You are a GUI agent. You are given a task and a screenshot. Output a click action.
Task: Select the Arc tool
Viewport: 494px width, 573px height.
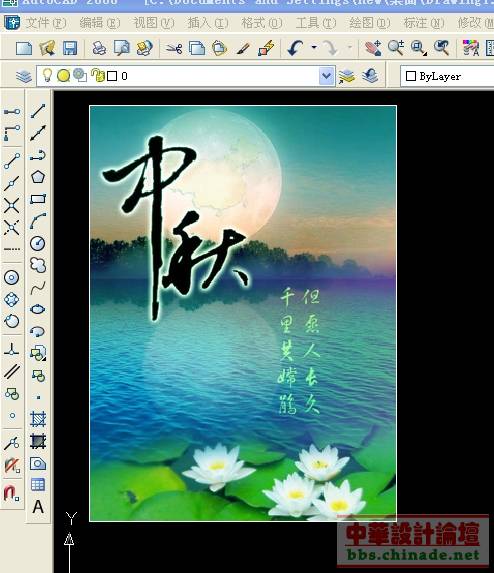38,221
